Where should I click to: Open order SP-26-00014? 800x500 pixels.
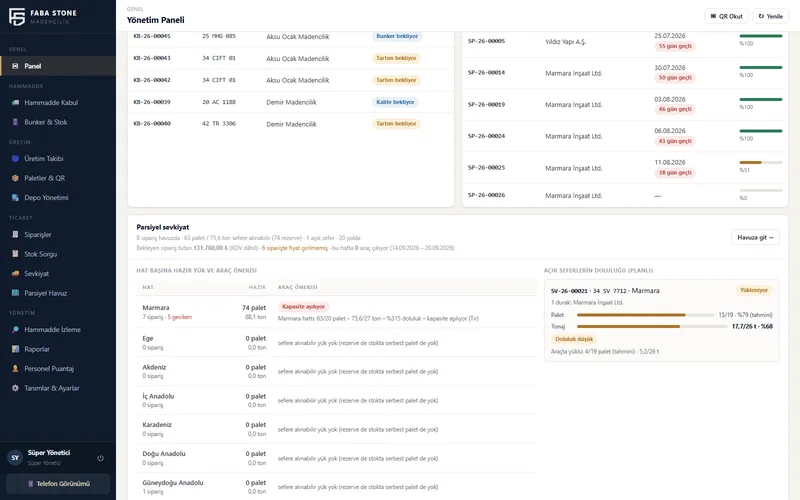pos(486,72)
